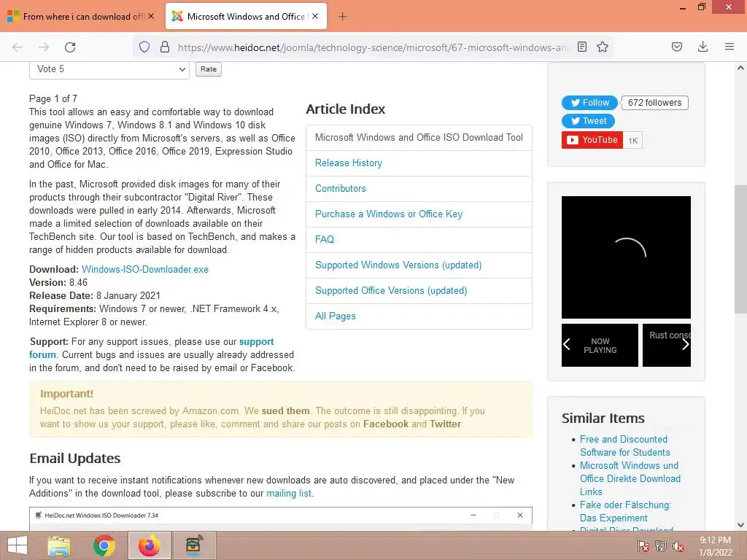Select 'Microsoft Windows and Office ISO Download Tool' index entry

pyautogui.click(x=419, y=138)
